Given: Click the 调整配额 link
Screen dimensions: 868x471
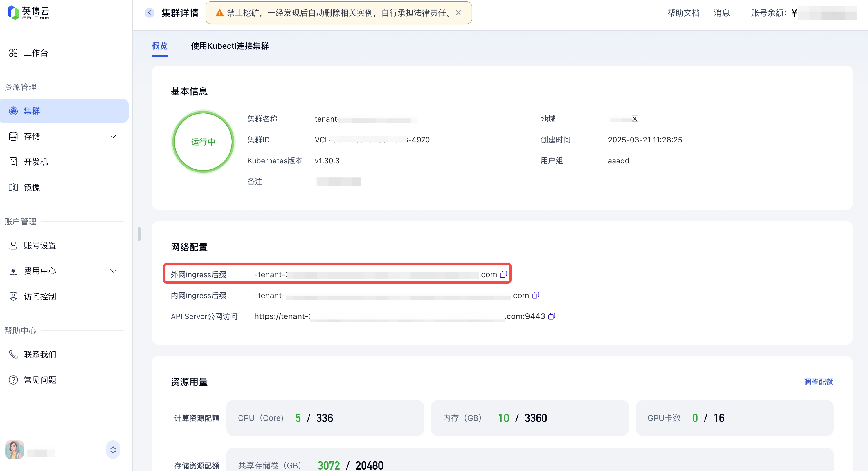Looking at the screenshot, I should (x=818, y=382).
